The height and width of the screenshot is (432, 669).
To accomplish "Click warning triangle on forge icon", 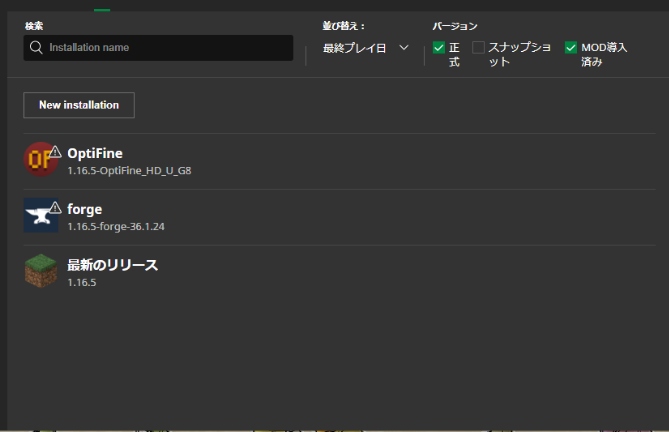I will tap(55, 208).
